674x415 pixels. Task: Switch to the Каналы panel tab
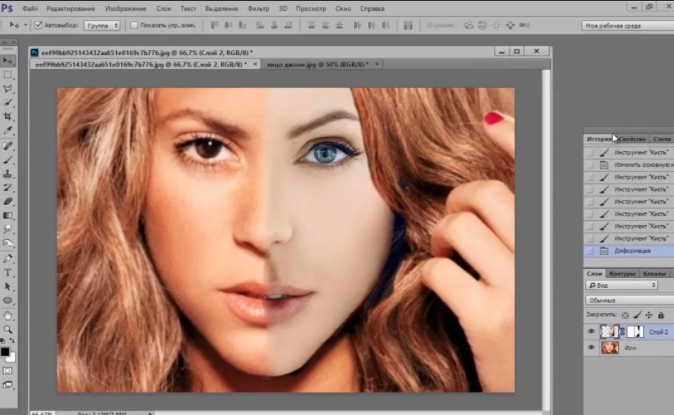654,274
